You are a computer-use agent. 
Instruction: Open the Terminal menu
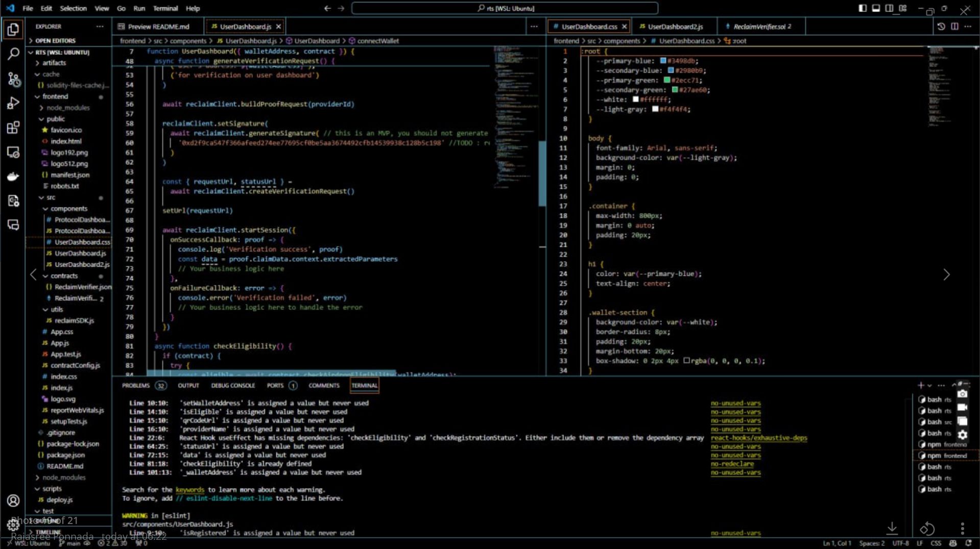click(165, 8)
